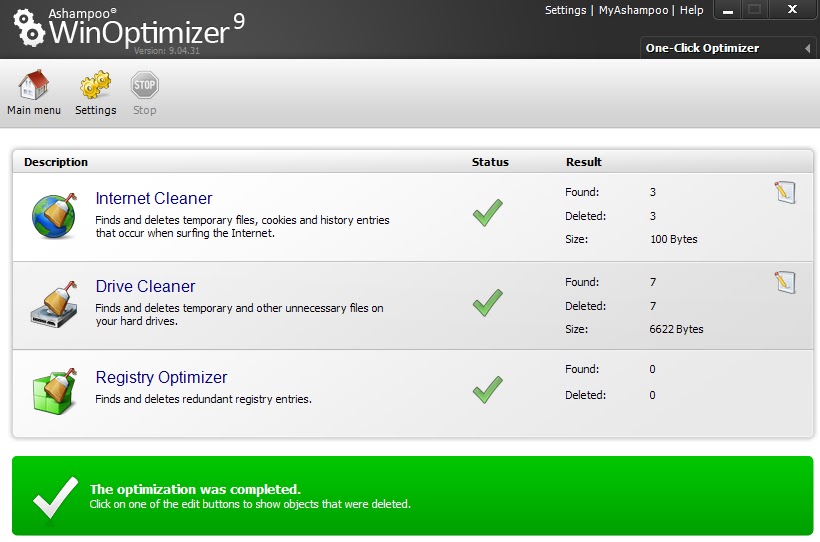820x542 pixels.
Task: Click the large white checkmark in green banner
Action: 55,497
